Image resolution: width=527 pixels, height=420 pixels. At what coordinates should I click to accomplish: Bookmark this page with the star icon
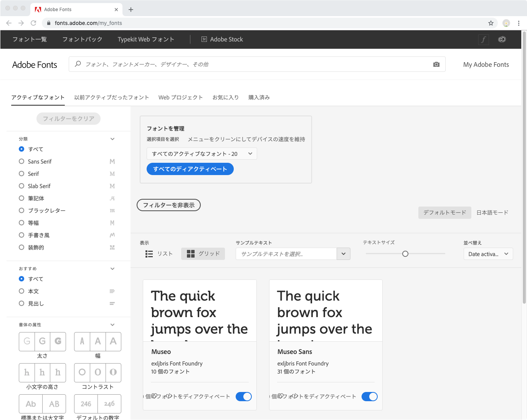pos(491,23)
